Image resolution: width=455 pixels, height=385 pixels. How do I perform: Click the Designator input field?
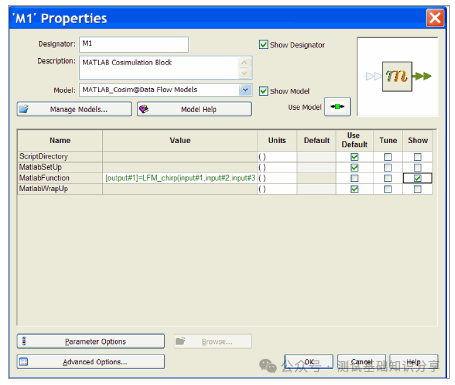[x=134, y=44]
